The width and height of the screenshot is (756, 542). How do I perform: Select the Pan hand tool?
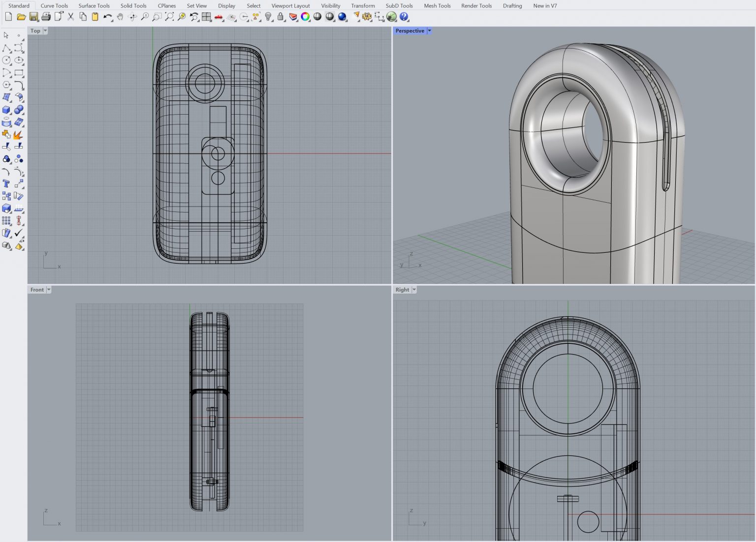120,17
